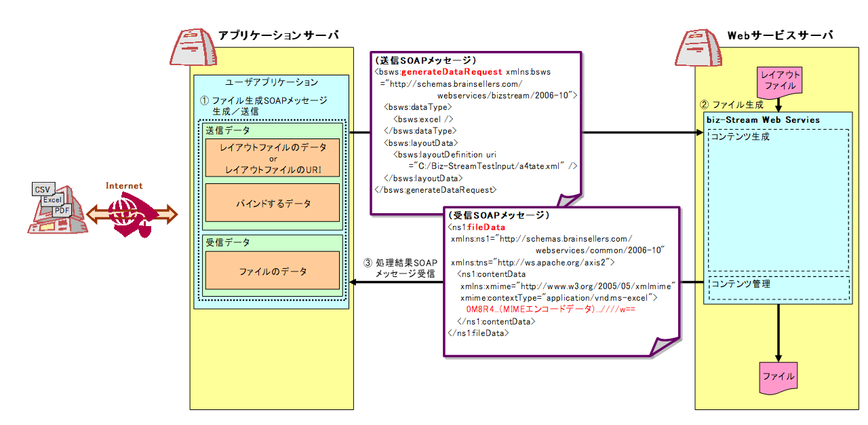Click the Web service server computer icon
The width and height of the screenshot is (868, 425).
click(x=698, y=46)
